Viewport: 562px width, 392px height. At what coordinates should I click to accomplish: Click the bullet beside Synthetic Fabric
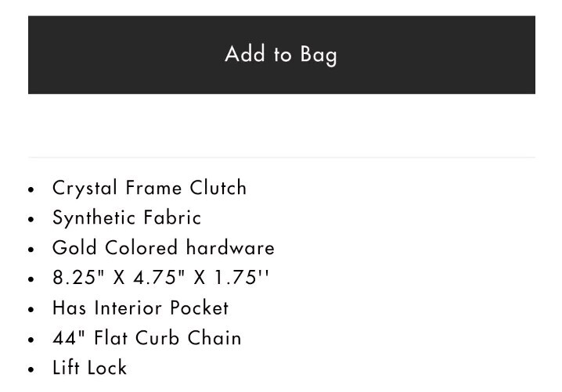pyautogui.click(x=31, y=219)
